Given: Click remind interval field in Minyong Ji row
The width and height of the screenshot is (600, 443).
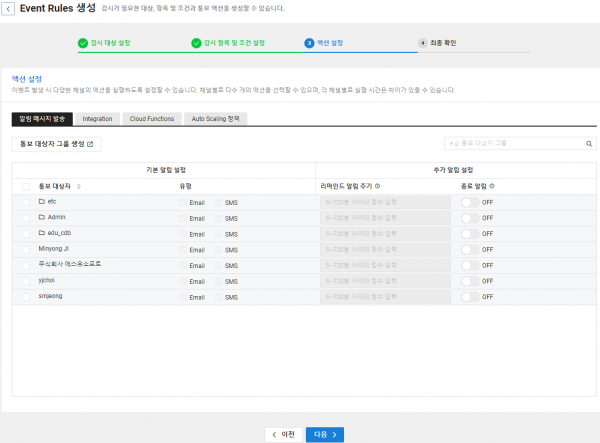Looking at the screenshot, I should pyautogui.click(x=385, y=250).
